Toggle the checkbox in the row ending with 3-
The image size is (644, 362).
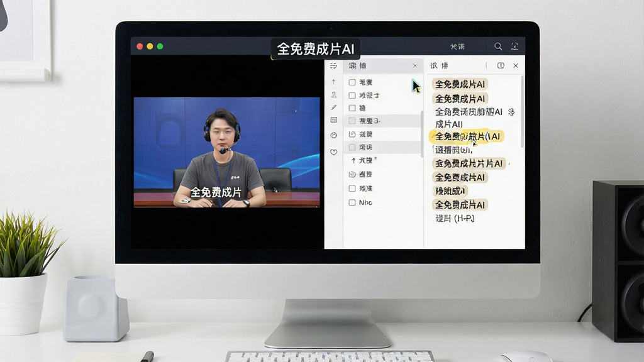tap(352, 121)
